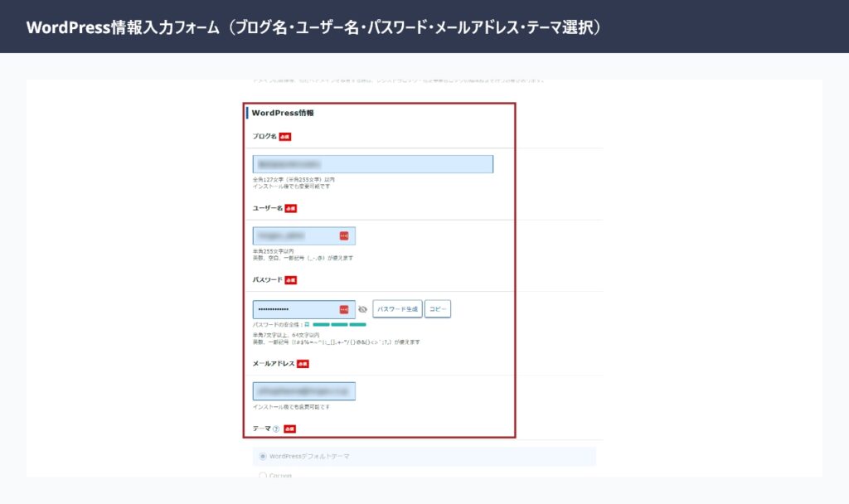The width and height of the screenshot is (849, 504).
Task: Focus the パスワード input field
Action: pos(304,309)
